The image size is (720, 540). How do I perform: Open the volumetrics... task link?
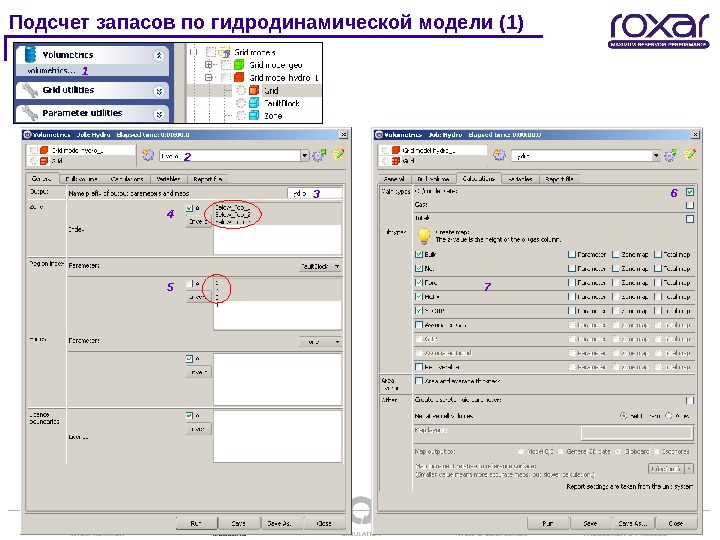[51, 70]
